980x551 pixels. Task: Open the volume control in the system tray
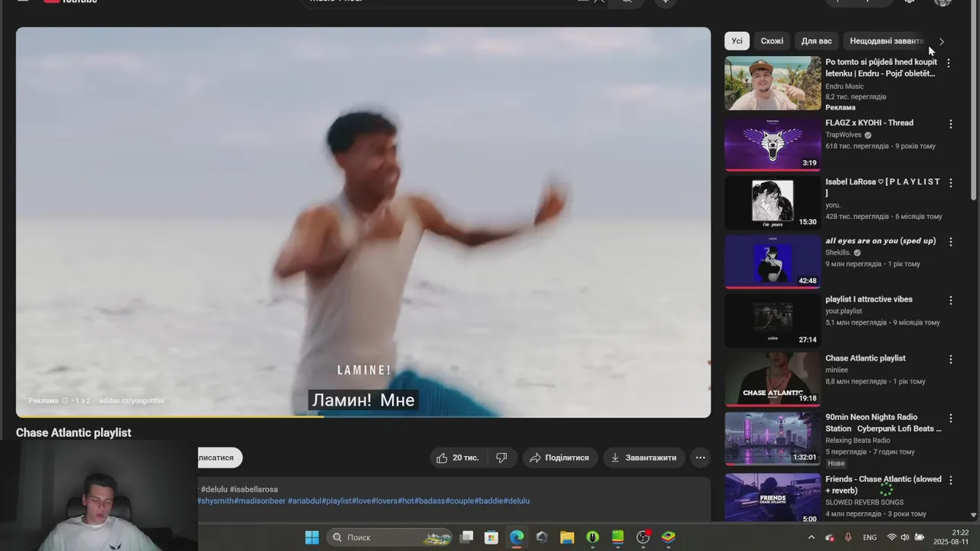(x=905, y=537)
